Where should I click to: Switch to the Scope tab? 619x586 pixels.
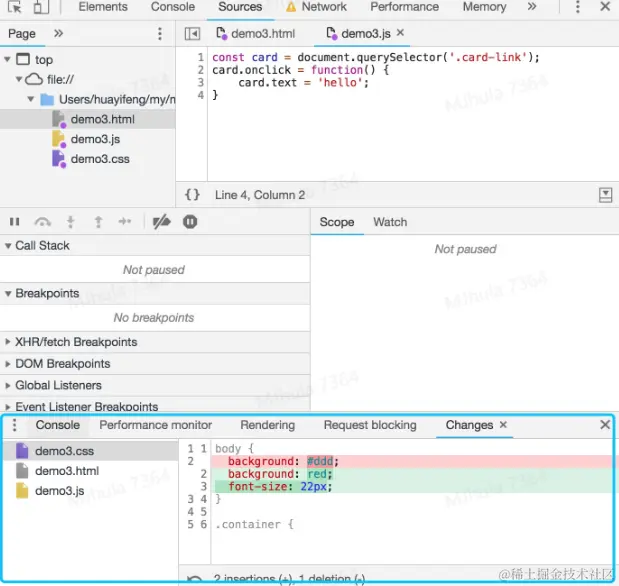pos(337,222)
